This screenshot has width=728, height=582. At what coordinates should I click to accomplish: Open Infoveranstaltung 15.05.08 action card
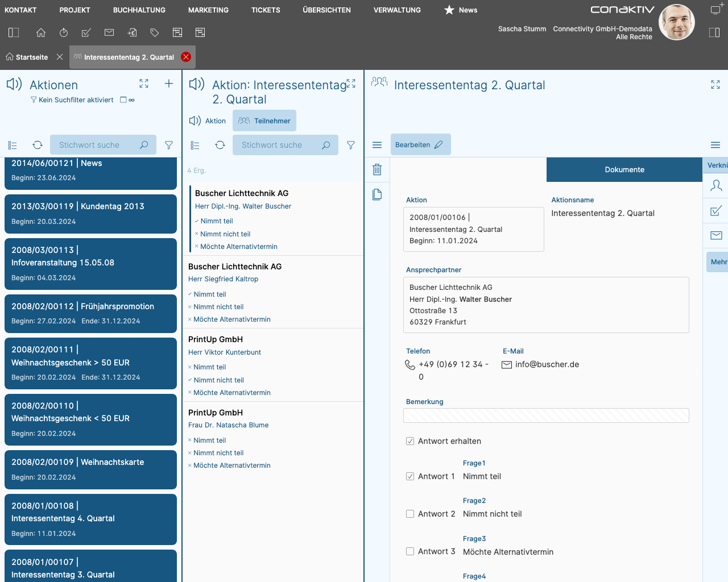[91, 264]
